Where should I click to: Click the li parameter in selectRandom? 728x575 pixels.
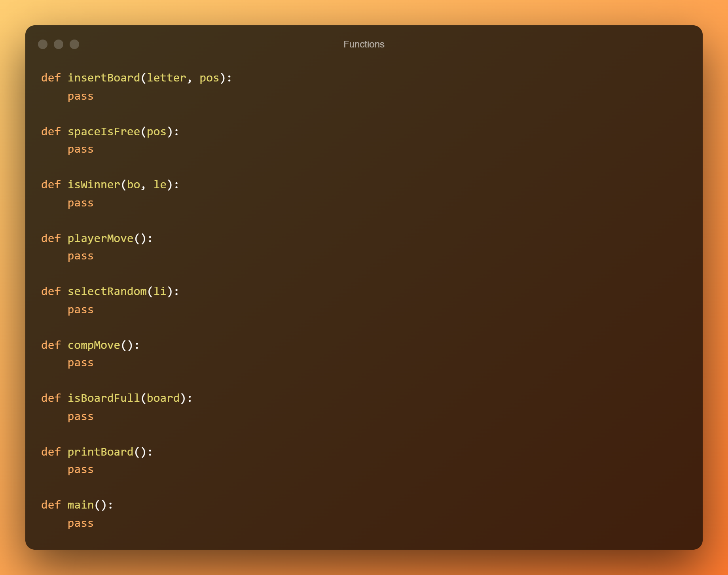click(x=160, y=291)
